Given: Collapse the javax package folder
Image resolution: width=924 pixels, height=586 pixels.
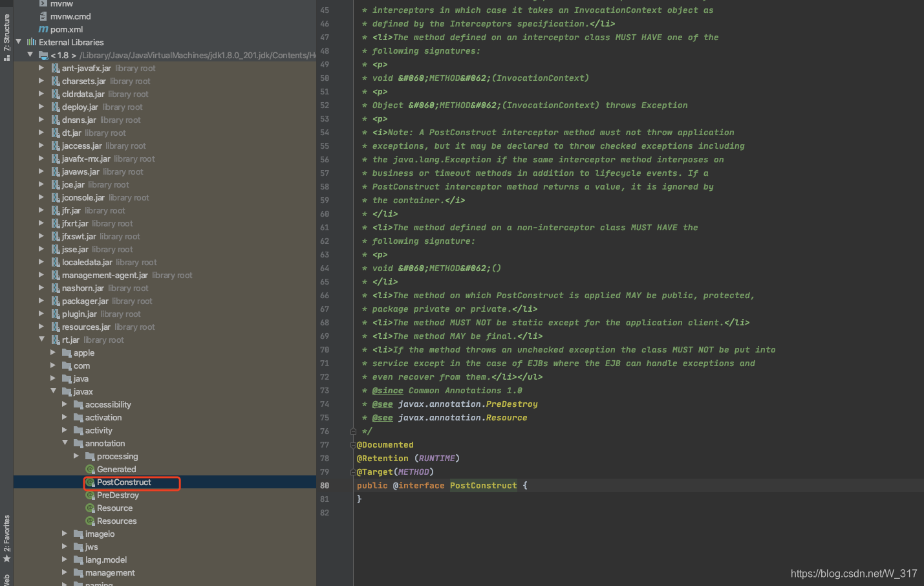Looking at the screenshot, I should (x=54, y=391).
